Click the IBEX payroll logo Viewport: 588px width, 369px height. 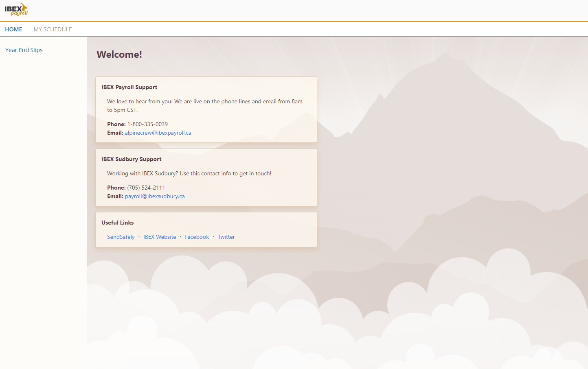(x=16, y=9)
